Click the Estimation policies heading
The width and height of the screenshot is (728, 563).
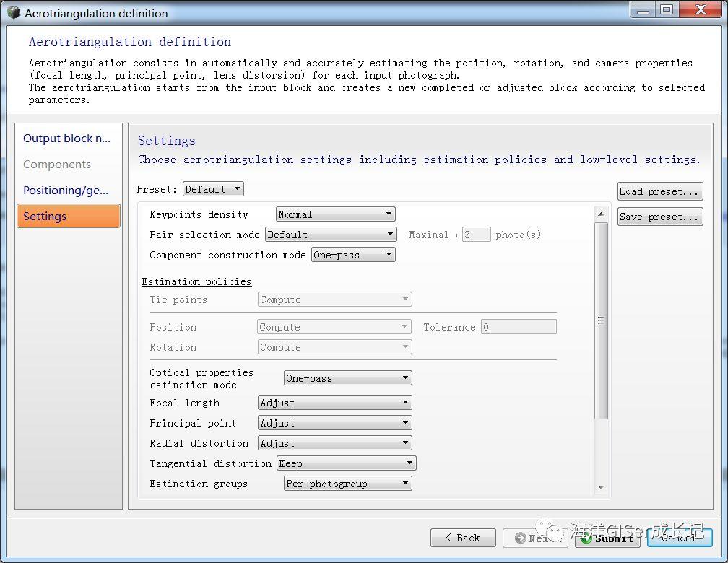[196, 281]
